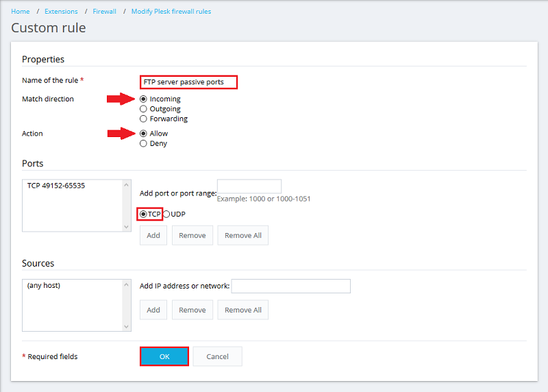Select the TCP protocol radio button
This screenshot has height=392, width=548.
143,214
